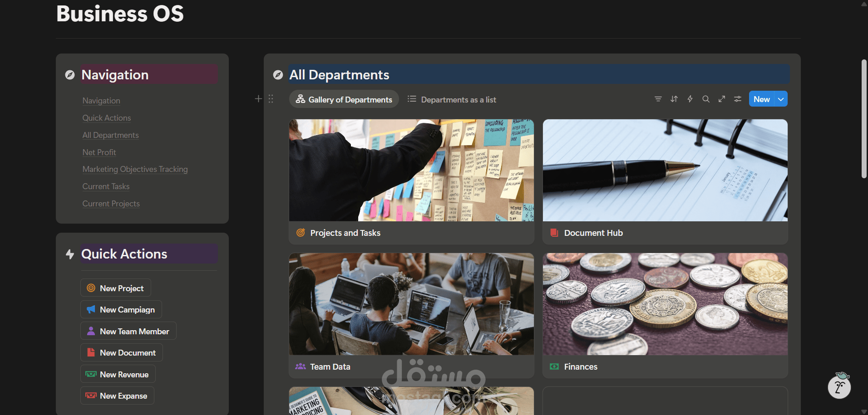Go to Current Tasks link
The height and width of the screenshot is (415, 868).
pyautogui.click(x=106, y=186)
